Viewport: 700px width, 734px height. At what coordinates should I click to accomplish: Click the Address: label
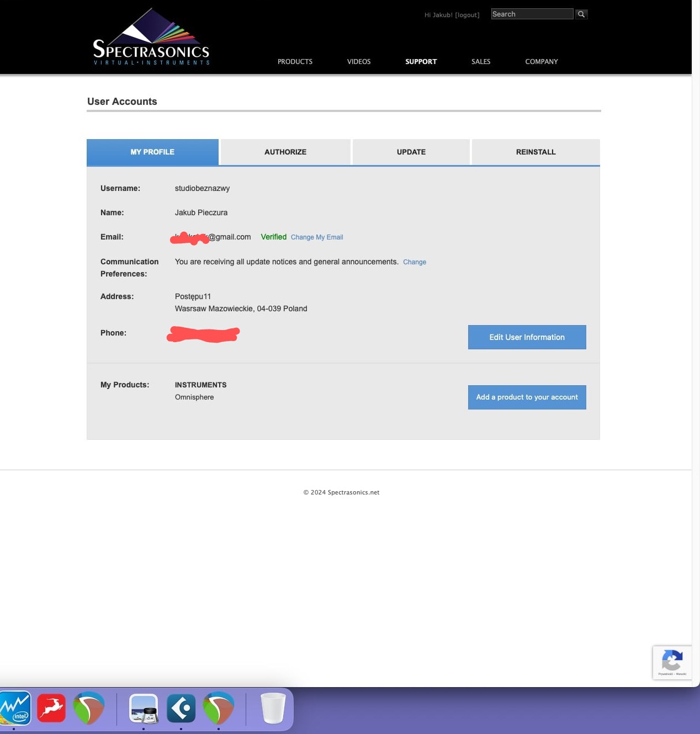click(x=117, y=296)
